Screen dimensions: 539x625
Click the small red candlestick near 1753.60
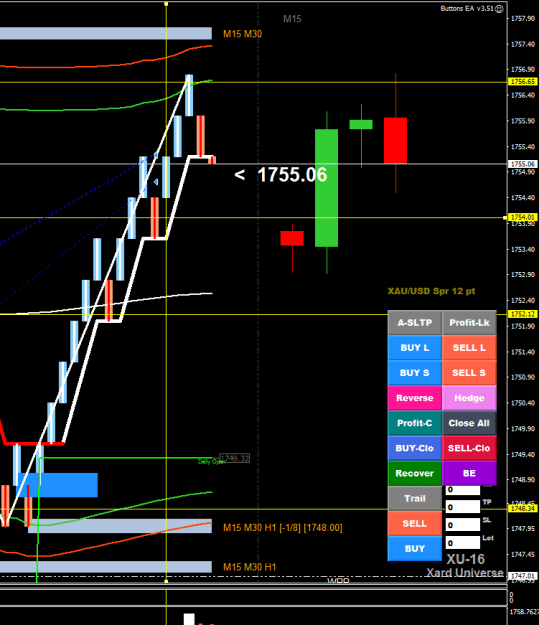(x=292, y=238)
